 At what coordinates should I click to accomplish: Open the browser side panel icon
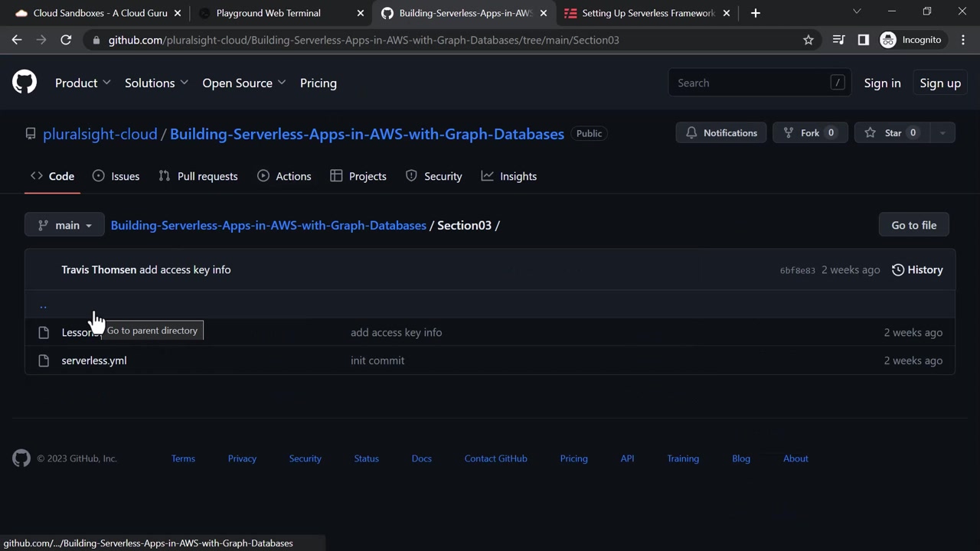[x=864, y=40]
